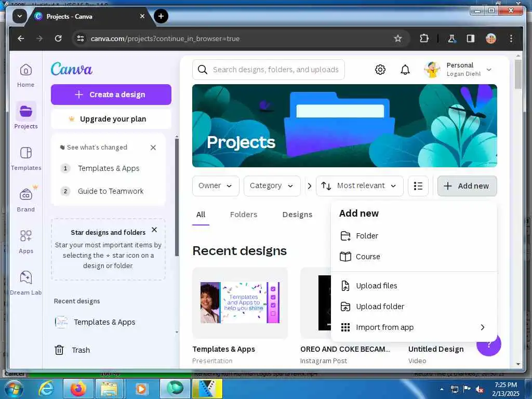
Task: View site information icon in address bar
Action: click(x=81, y=38)
